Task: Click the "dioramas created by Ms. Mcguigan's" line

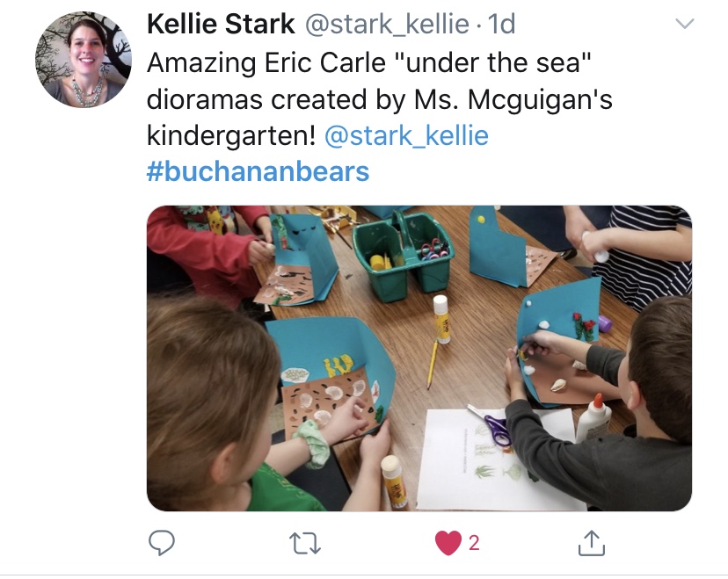Action: 379,99
